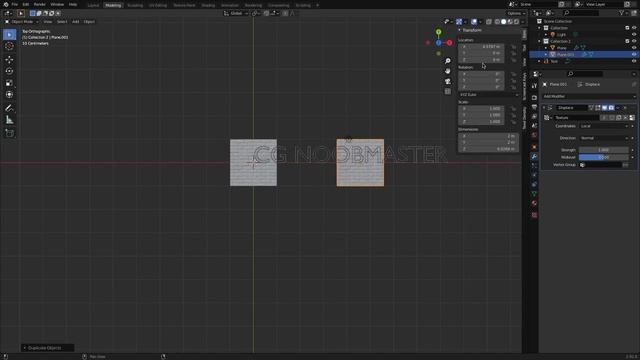640x360 pixels.
Task: Switch to the Modeling workspace tab
Action: point(113,5)
